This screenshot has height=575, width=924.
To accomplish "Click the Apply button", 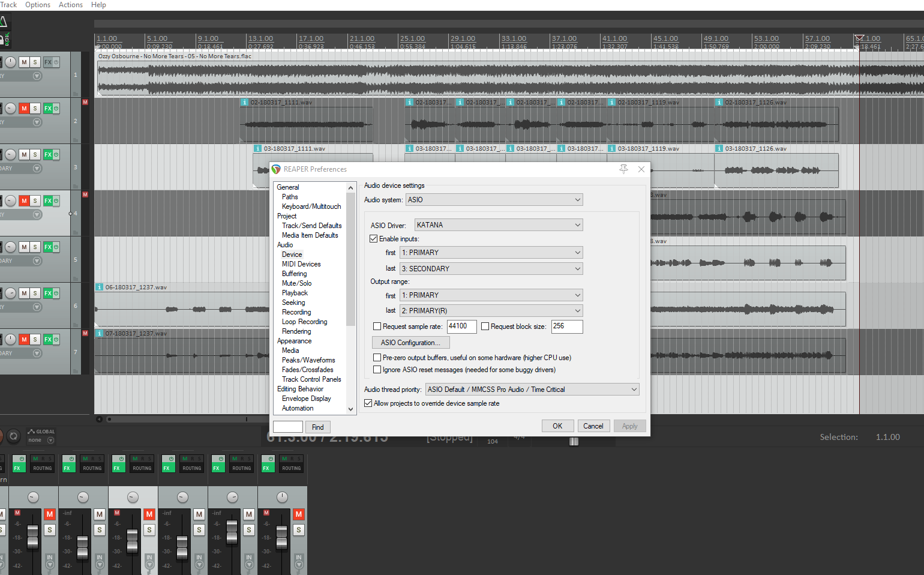I will pyautogui.click(x=630, y=426).
